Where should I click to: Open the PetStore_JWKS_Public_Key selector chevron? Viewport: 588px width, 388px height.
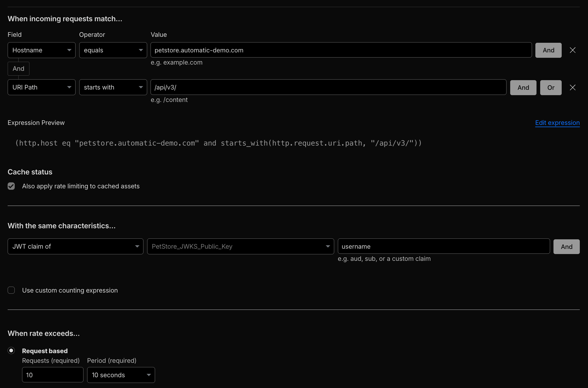pyautogui.click(x=328, y=246)
